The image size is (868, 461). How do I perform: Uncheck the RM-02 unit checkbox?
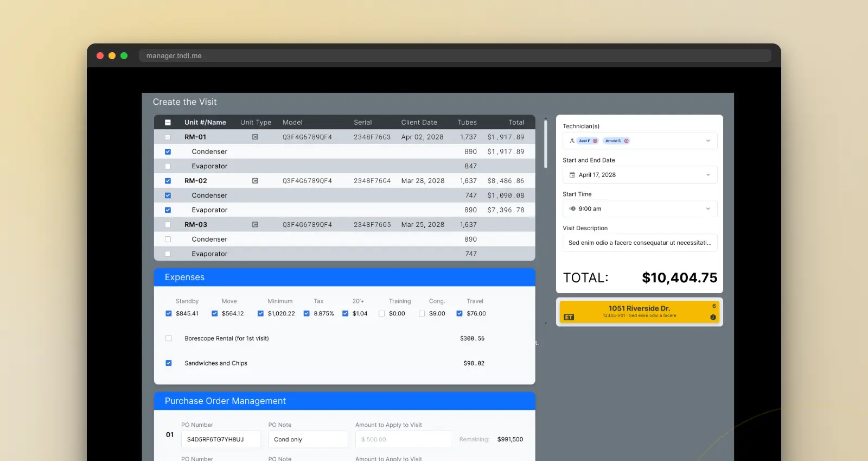(168, 181)
